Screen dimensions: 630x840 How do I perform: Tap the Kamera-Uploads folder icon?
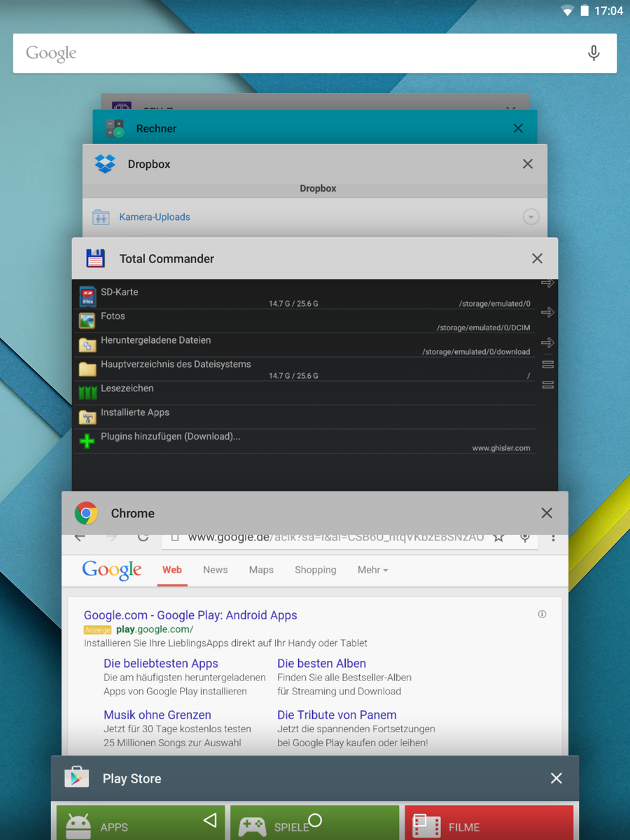pyautogui.click(x=101, y=217)
